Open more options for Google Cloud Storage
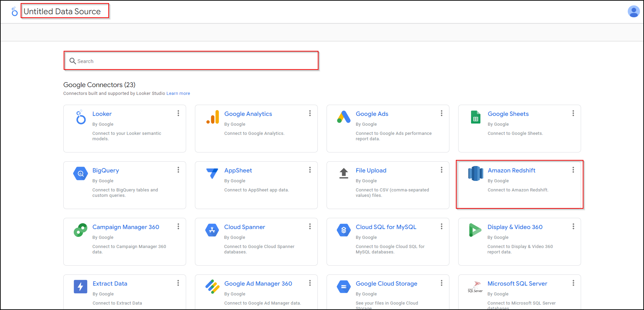This screenshot has width=644, height=310. (x=442, y=283)
